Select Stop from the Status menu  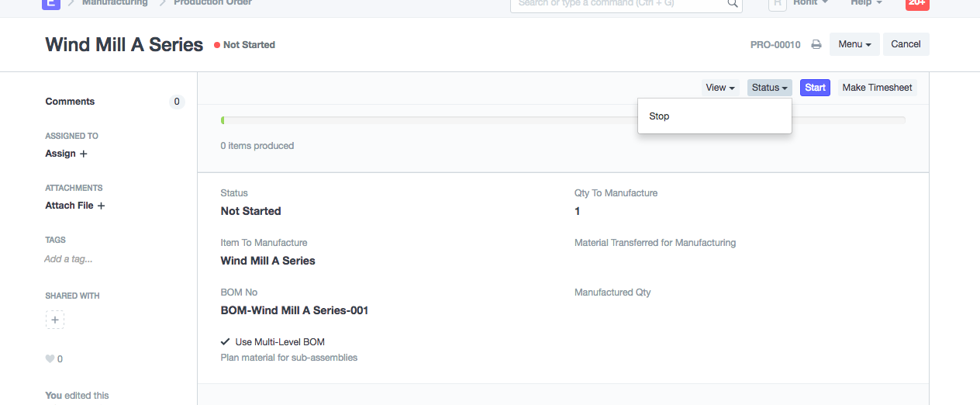point(659,116)
